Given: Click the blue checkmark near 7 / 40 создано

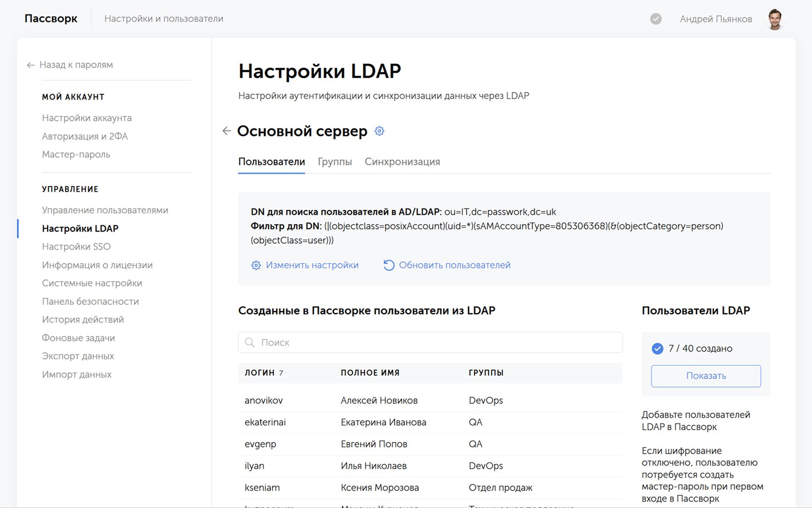Looking at the screenshot, I should (x=658, y=349).
